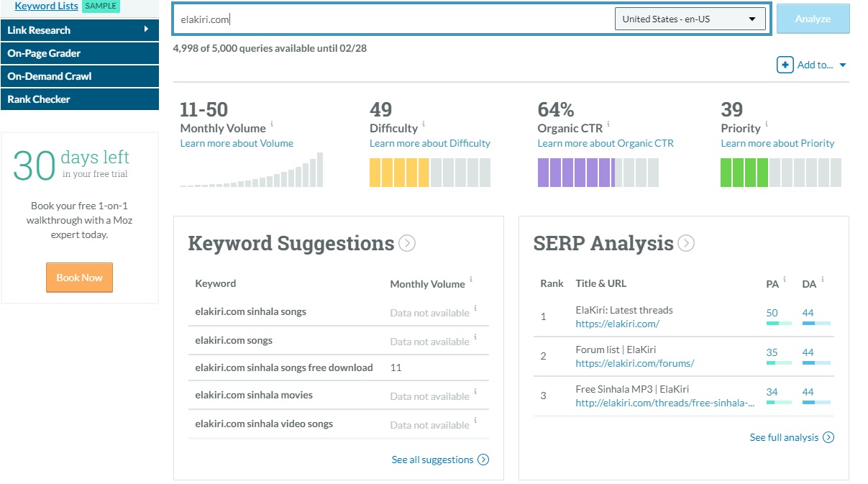Image resolution: width=868 pixels, height=484 pixels.
Task: Click the Keyword column header
Action: (216, 283)
